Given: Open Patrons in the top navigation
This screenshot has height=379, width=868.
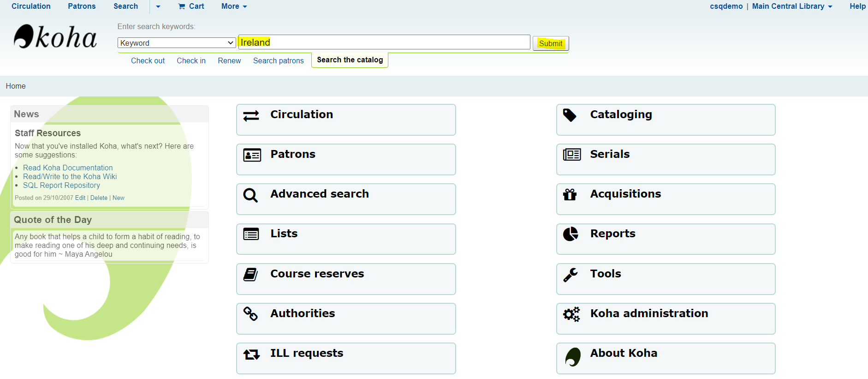Looking at the screenshot, I should [x=82, y=6].
